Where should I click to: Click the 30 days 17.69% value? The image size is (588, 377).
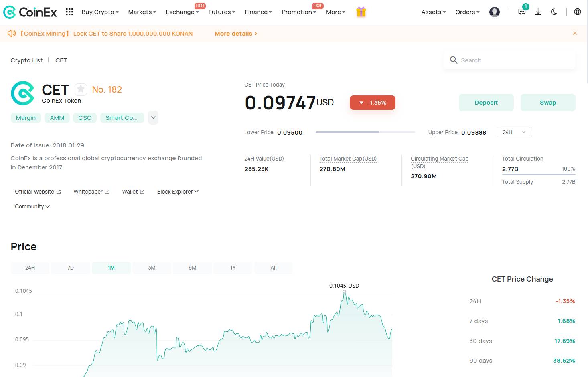565,341
